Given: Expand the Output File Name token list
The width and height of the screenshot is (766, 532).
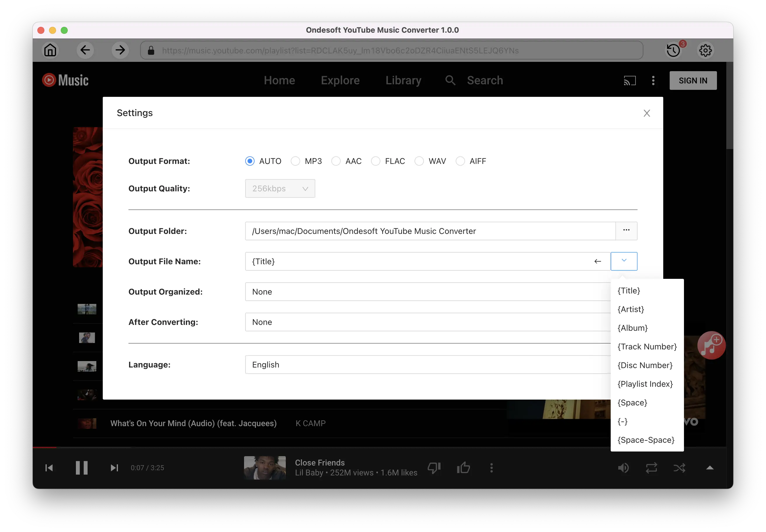Looking at the screenshot, I should click(624, 261).
